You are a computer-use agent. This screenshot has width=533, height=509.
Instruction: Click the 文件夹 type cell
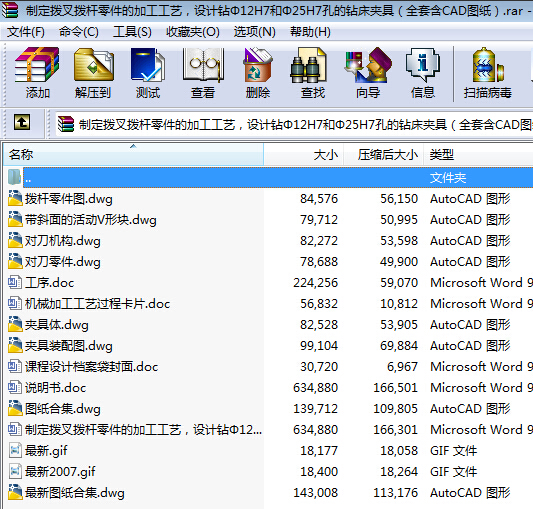pos(448,177)
